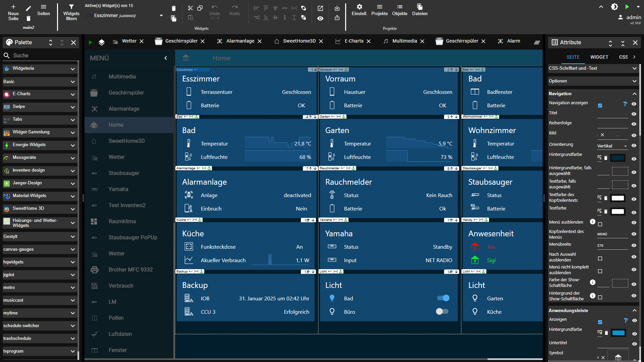Screen dimensions: 644x362
Task: Click the Menübreite 270 input field
Action: (612, 245)
